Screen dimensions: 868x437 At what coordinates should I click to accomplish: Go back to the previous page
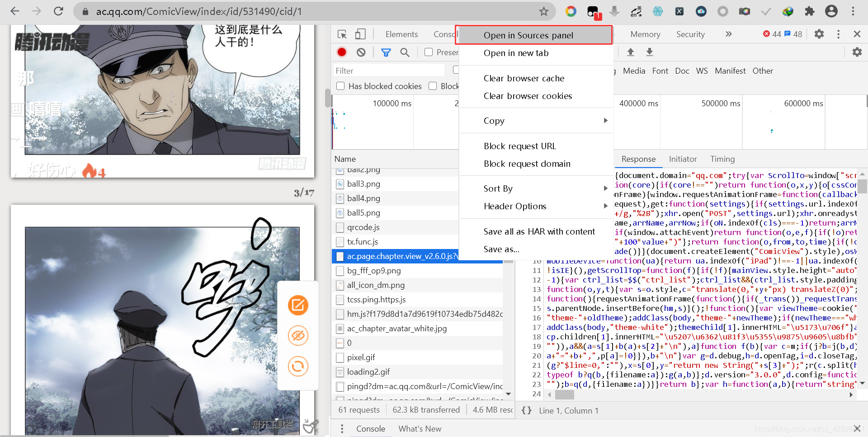coord(15,11)
